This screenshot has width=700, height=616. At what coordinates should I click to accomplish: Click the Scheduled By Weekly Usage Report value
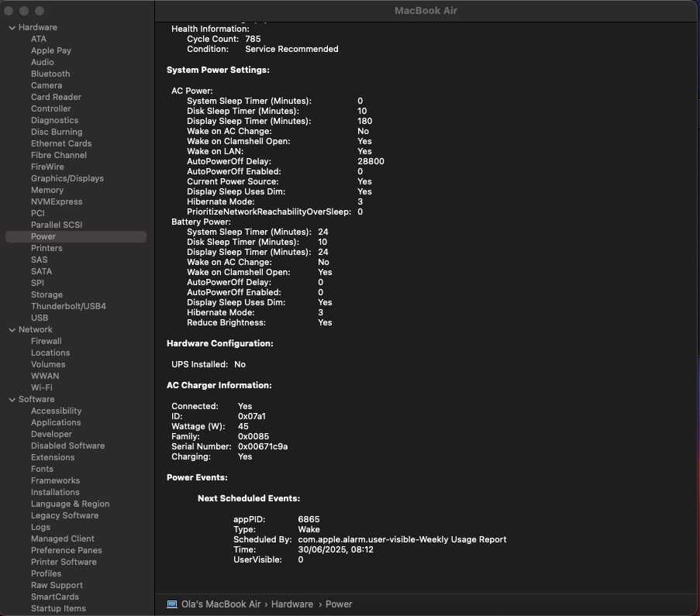(x=402, y=539)
